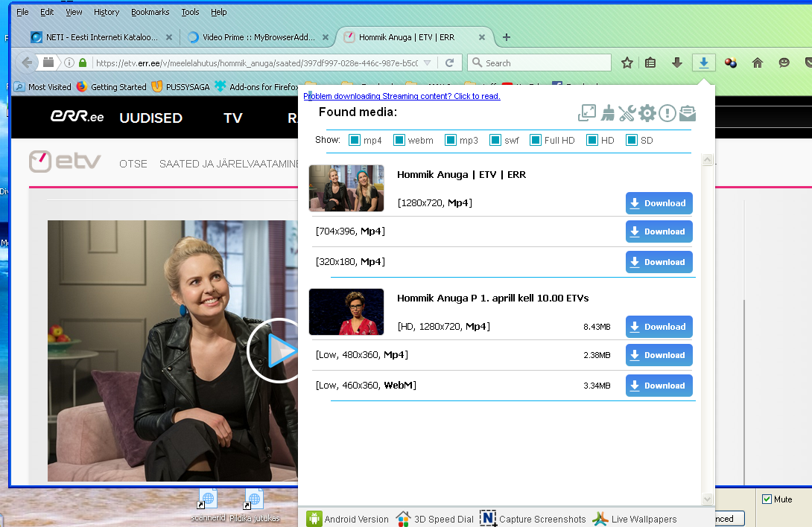Open the Most Visited bookmarks folder
Viewport: 812px width, 527px height.
tap(43, 87)
